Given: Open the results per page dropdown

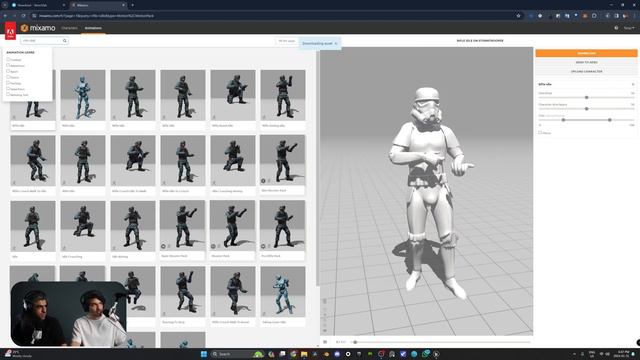Looking at the screenshot, I should 287,41.
